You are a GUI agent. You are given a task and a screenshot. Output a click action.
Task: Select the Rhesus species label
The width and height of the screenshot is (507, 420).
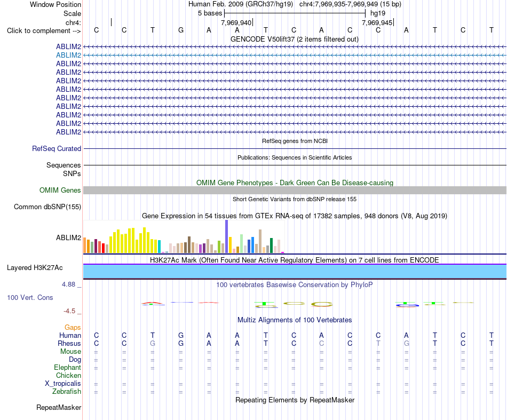pos(69,343)
